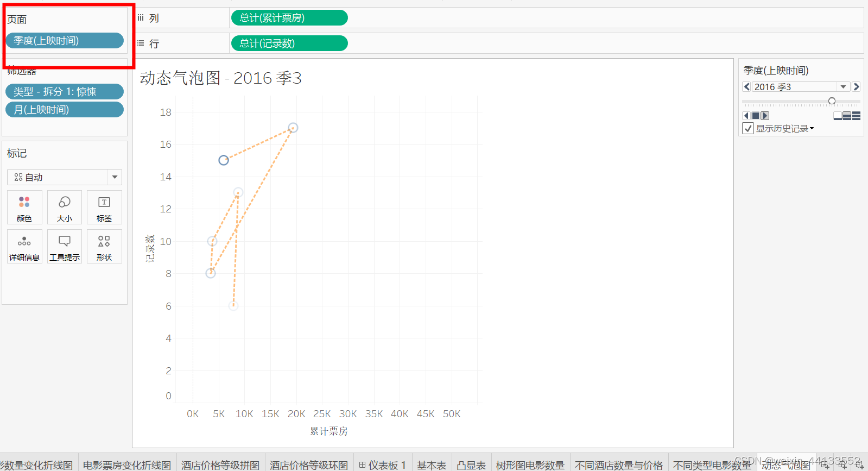Go to previous page with left chevron
The image size is (868, 471).
[747, 87]
